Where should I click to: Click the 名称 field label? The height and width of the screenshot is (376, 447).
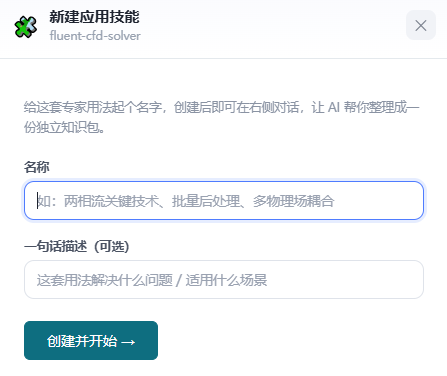coord(37,167)
